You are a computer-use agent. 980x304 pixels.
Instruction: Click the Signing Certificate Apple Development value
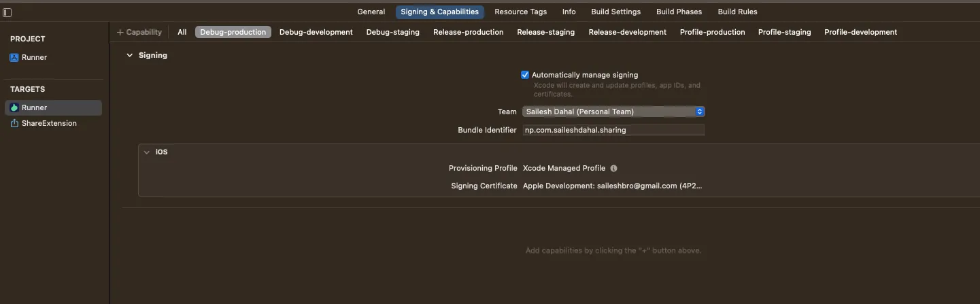[x=612, y=186]
